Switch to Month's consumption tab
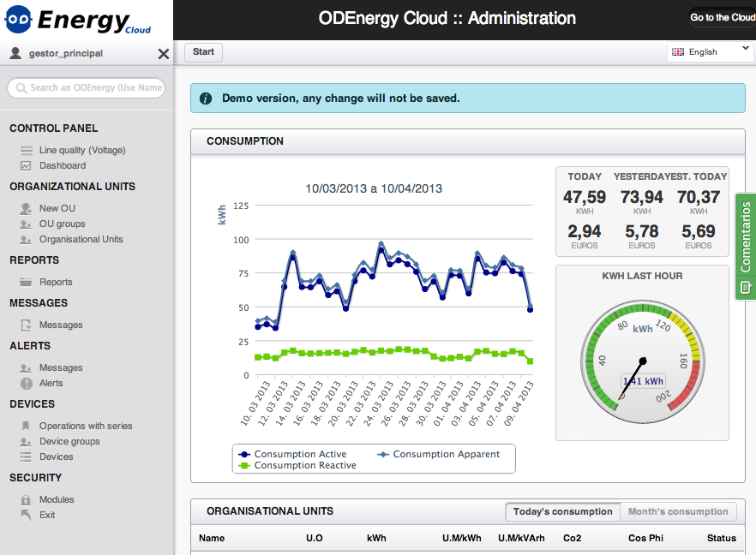Screen dimensions: 756x555 (x=678, y=512)
